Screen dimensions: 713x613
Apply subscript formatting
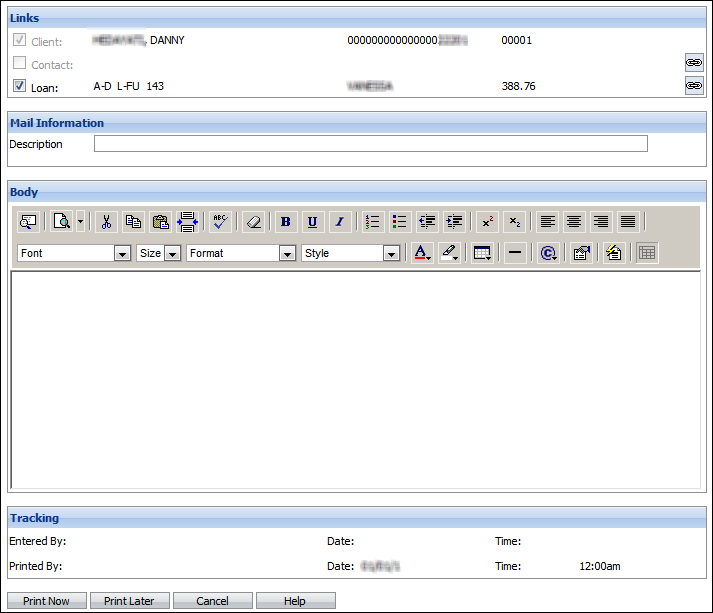click(514, 222)
